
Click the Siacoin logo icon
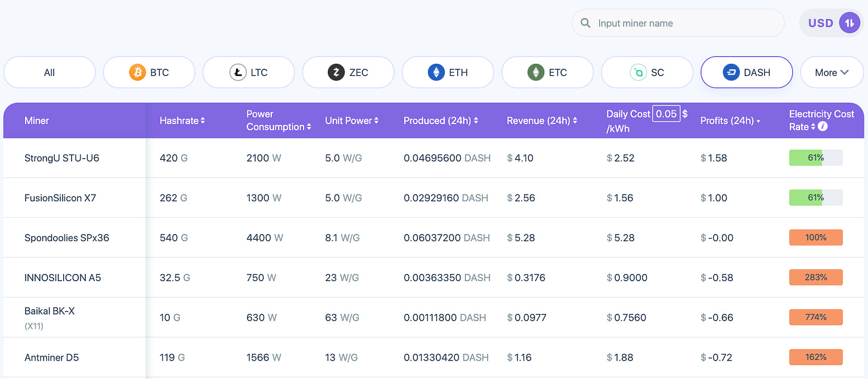(638, 73)
